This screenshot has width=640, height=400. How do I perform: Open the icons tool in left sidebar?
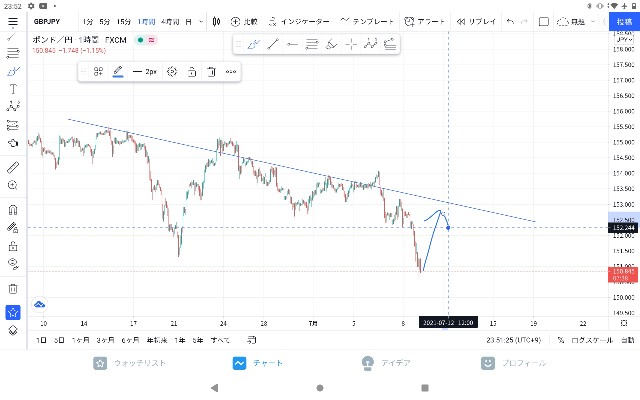13,143
